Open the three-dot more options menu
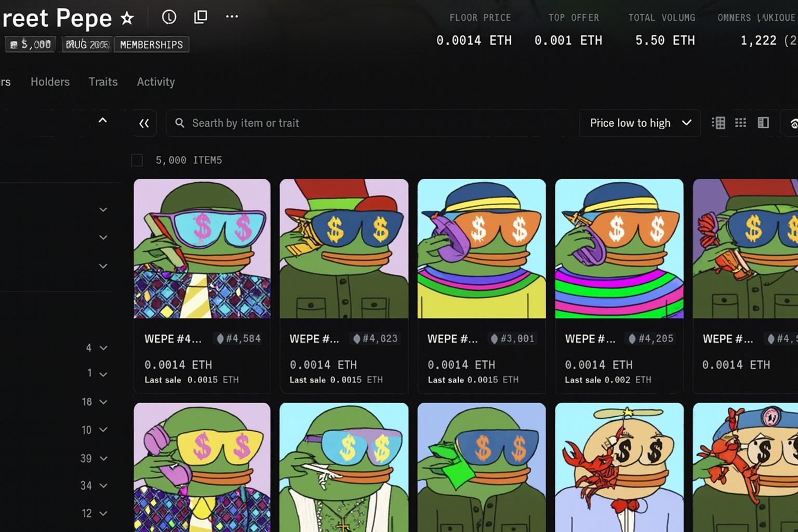 click(232, 17)
